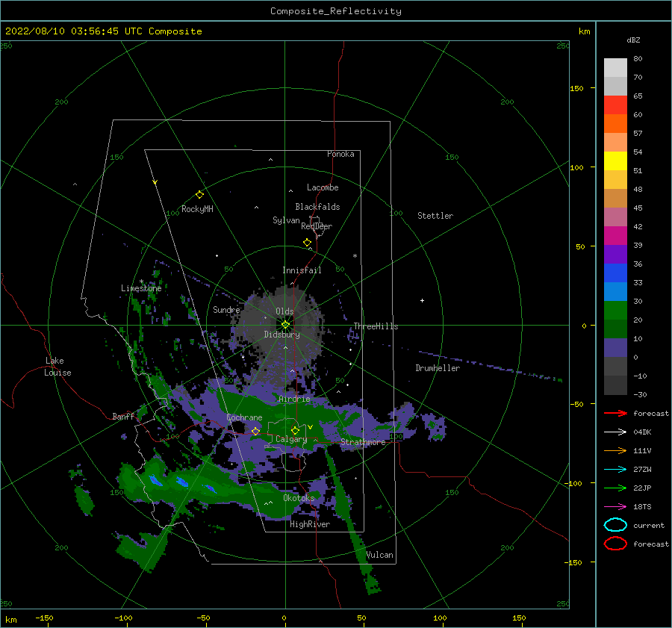The width and height of the screenshot is (672, 628).
Task: Click the bright yellow swatch near 54 dBZ
Action: coord(615,161)
